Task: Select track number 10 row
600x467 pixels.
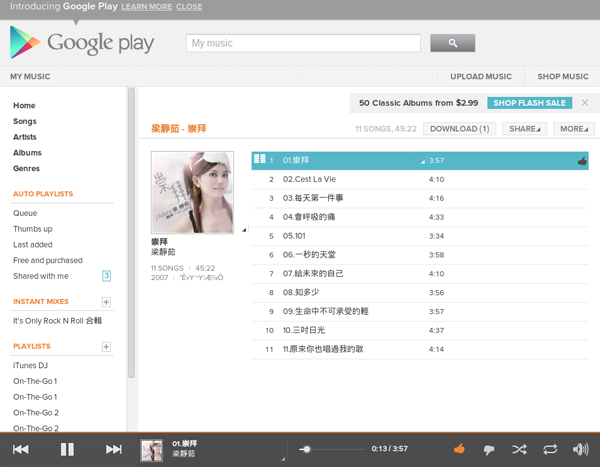Action: tap(420, 330)
